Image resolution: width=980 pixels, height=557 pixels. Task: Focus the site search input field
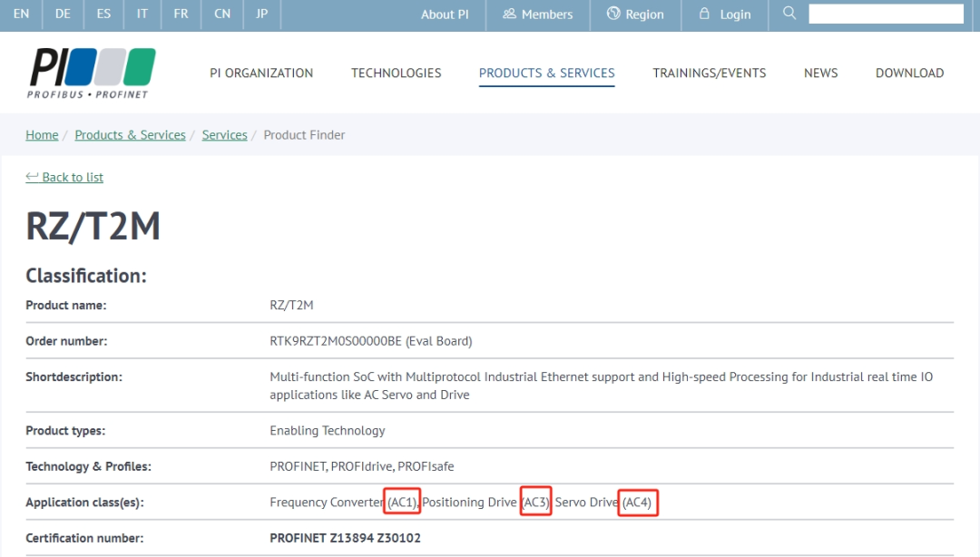(x=886, y=14)
